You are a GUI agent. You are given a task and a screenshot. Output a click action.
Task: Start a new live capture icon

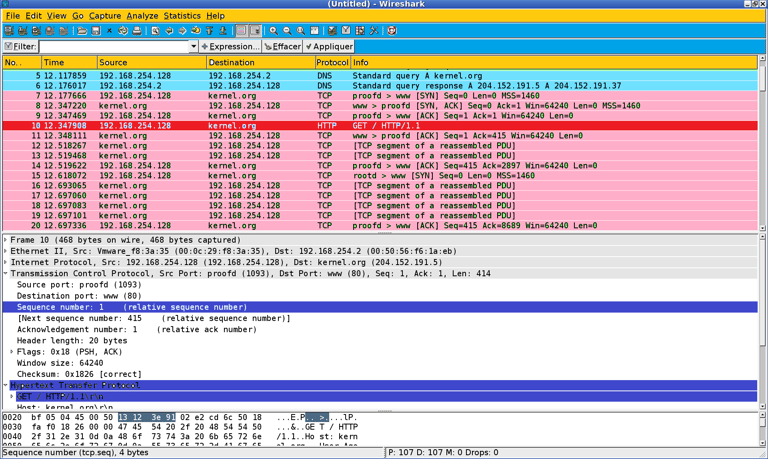(x=36, y=31)
